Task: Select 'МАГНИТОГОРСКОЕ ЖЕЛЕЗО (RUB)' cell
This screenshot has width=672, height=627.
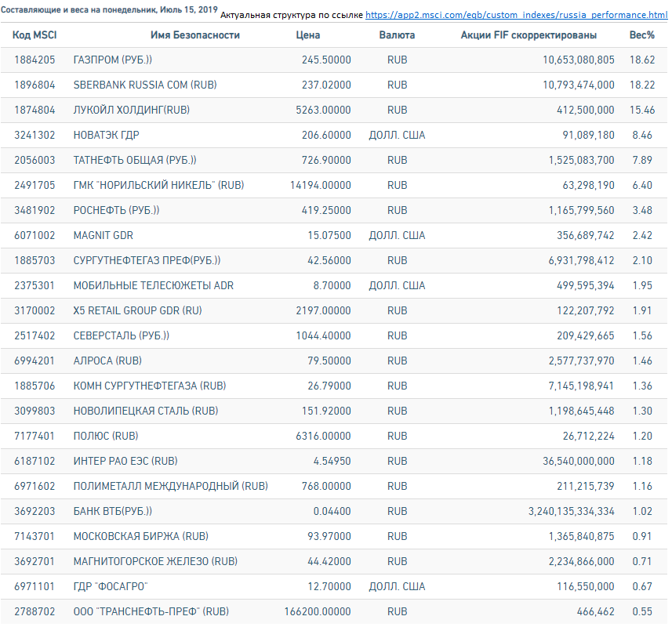Action: click(x=155, y=561)
